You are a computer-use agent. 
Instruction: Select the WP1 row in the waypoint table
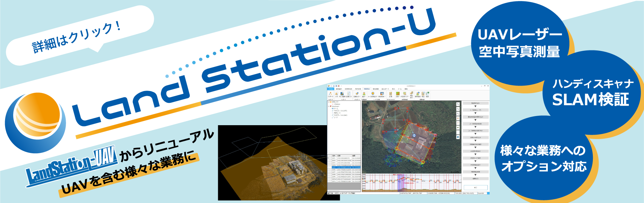[344, 158]
